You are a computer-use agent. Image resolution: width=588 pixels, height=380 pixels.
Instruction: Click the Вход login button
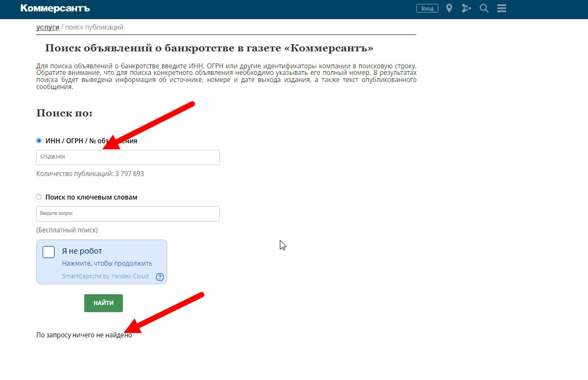coord(427,8)
